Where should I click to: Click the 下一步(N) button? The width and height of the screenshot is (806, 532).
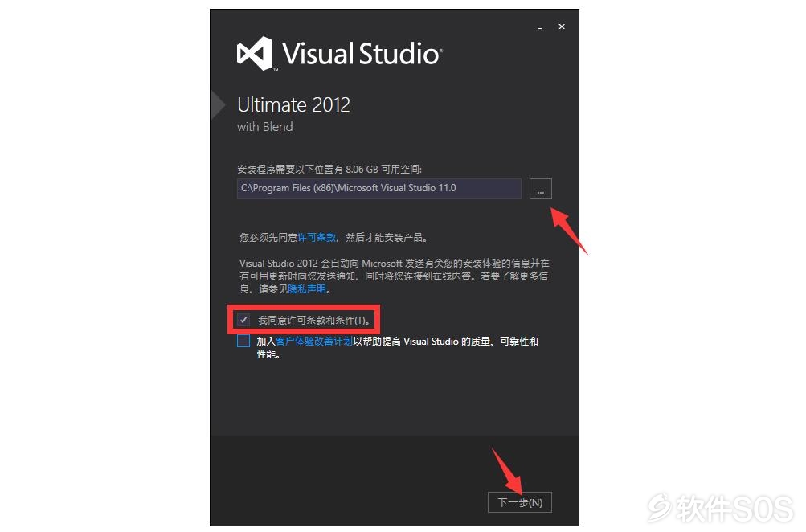pyautogui.click(x=520, y=502)
